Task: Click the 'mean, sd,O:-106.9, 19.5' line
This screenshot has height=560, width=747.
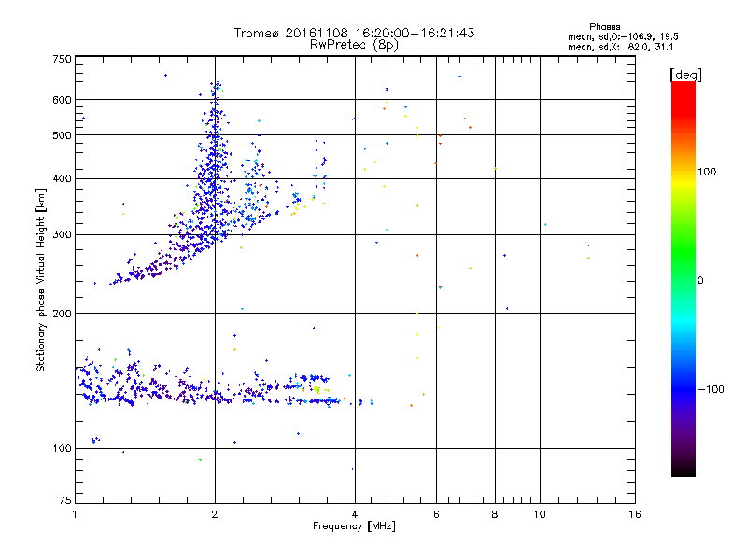Action: [x=623, y=36]
